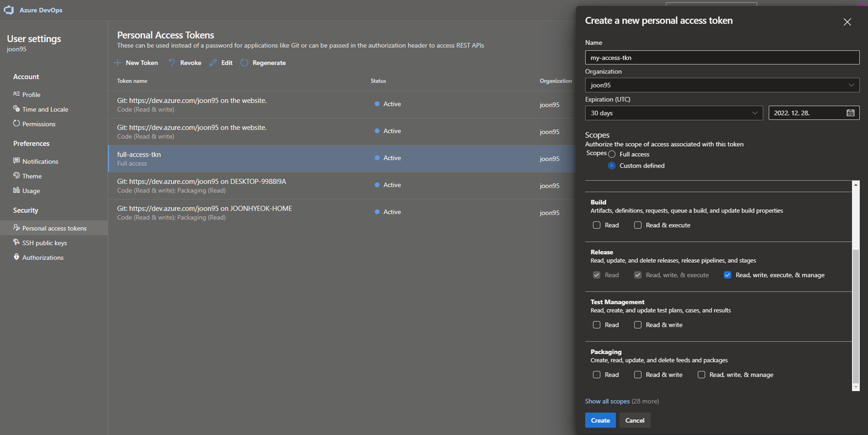Uncheck Release Read, write, execute, & manage
This screenshot has height=435, width=868.
point(727,275)
